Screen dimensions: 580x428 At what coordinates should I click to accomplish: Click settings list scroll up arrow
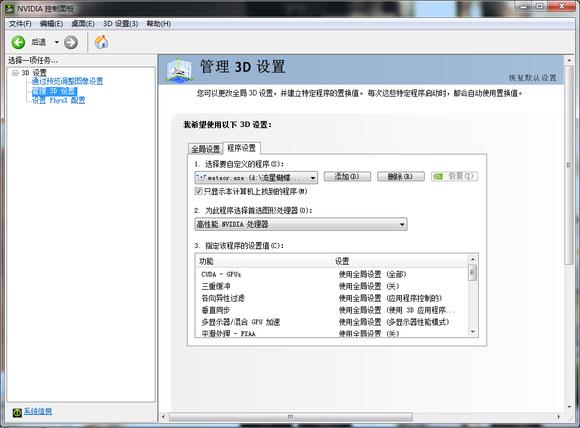click(473, 259)
